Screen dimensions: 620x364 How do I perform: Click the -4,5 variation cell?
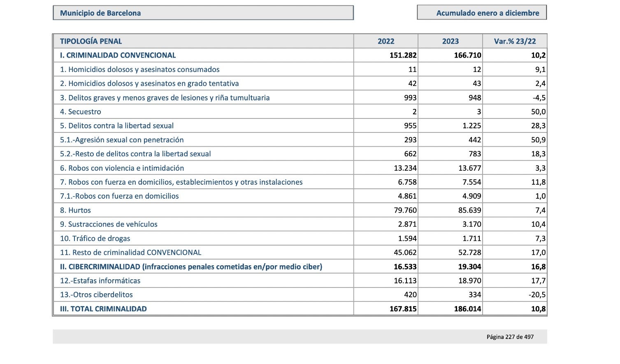click(539, 97)
